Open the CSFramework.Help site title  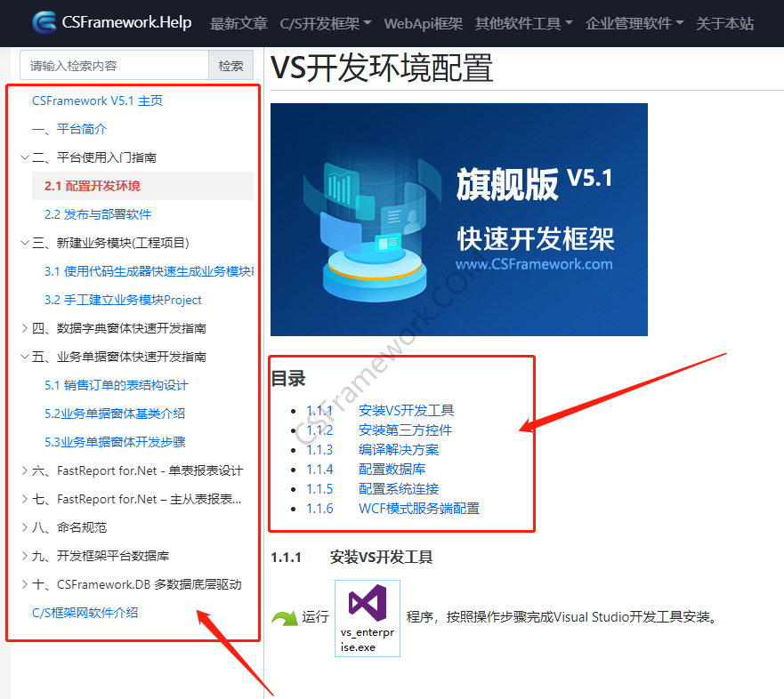pyautogui.click(x=126, y=22)
